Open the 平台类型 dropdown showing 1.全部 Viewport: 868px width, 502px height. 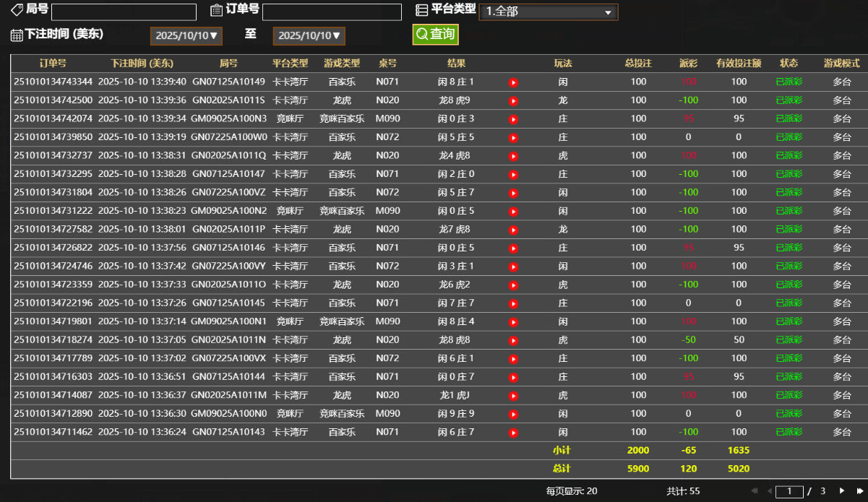(x=548, y=11)
